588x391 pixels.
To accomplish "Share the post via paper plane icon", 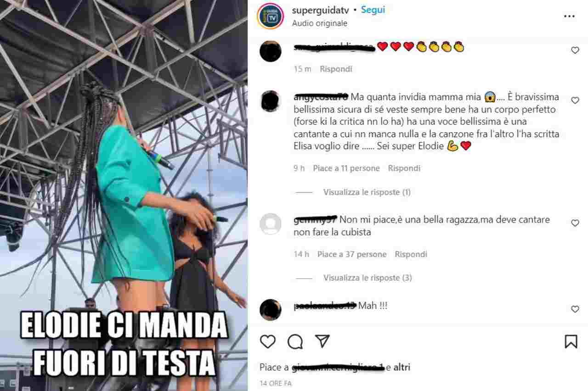I will point(322,341).
